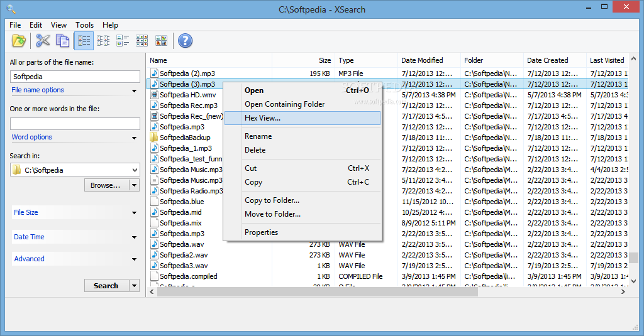
Task: Open Help via blue question mark
Action: (186, 41)
